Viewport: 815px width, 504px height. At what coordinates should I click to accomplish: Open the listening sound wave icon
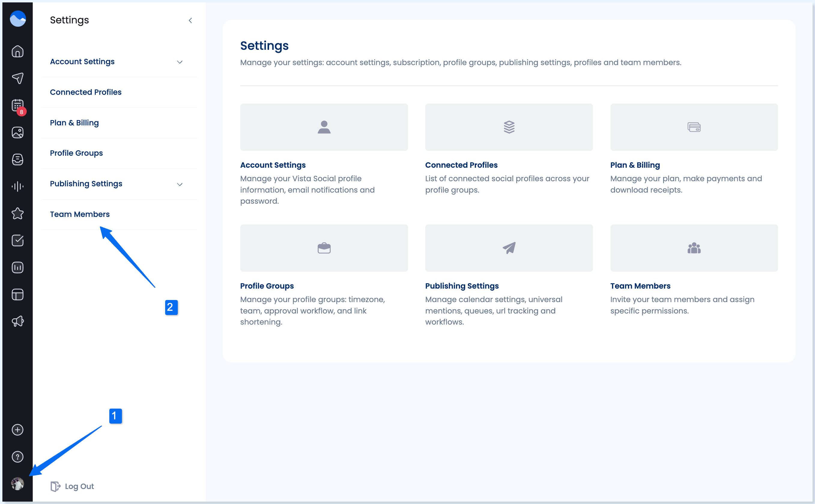tap(18, 186)
